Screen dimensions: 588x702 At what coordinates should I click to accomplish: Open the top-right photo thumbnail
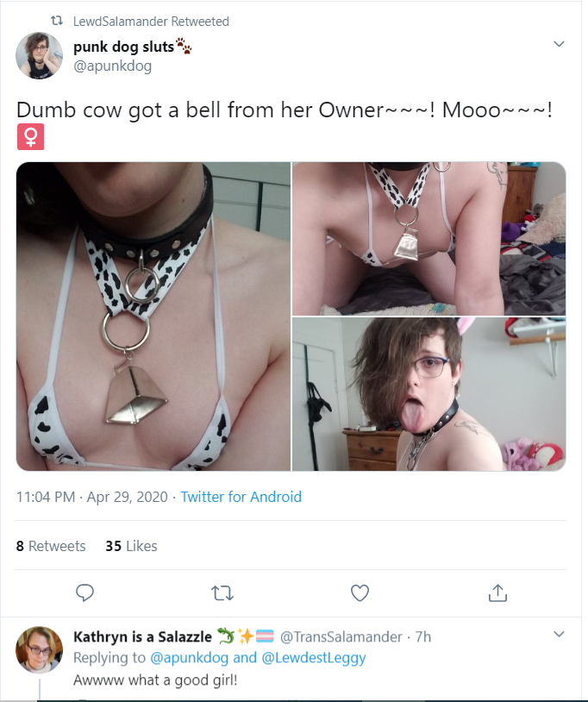(428, 239)
